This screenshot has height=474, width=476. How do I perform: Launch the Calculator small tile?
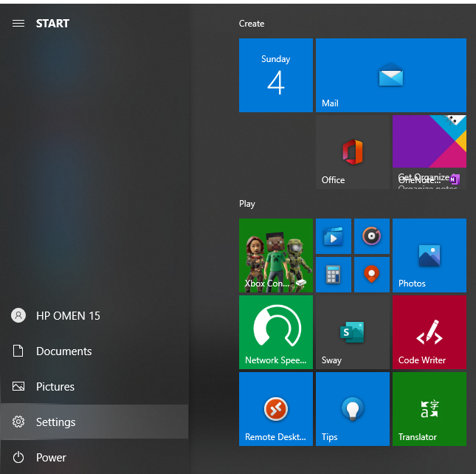click(334, 275)
